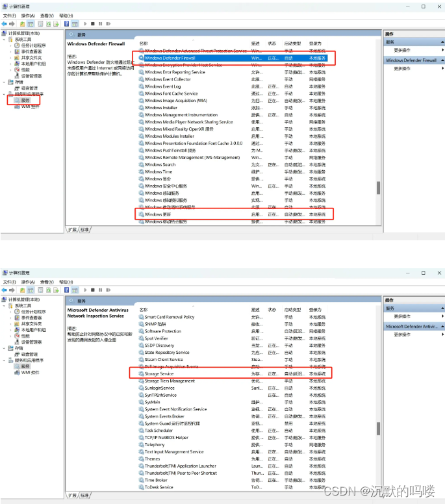This screenshot has width=445, height=504.
Task: Click the gear icon beside Telephony service
Action: coord(141,444)
